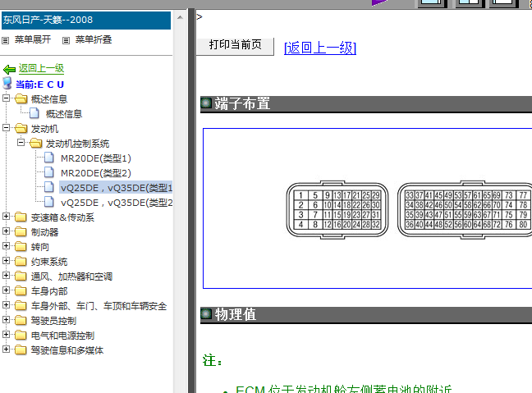Image resolution: width=532 pixels, height=393 pixels.
Task: Click the 概述信息 document page icon
Action: [34, 113]
